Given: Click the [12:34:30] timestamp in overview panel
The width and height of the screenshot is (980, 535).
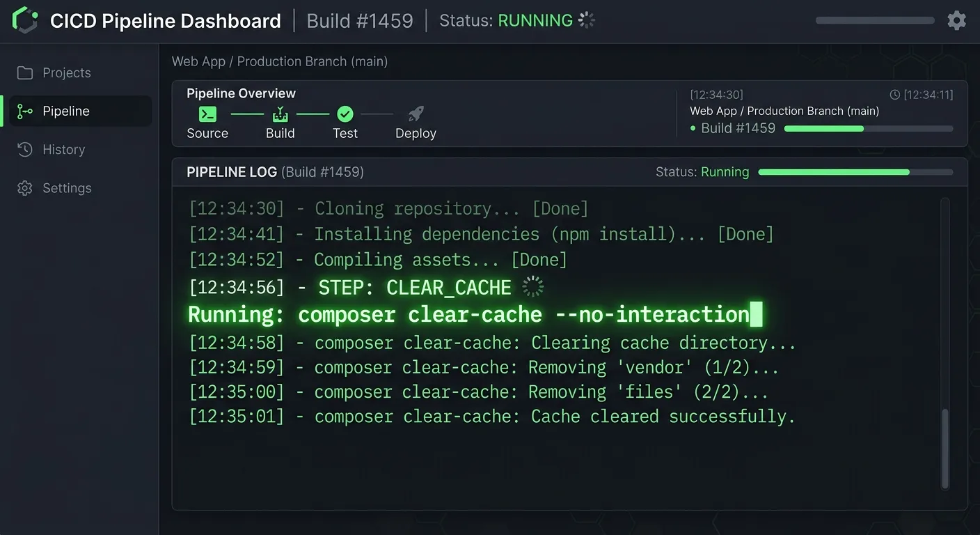Looking at the screenshot, I should point(716,95).
